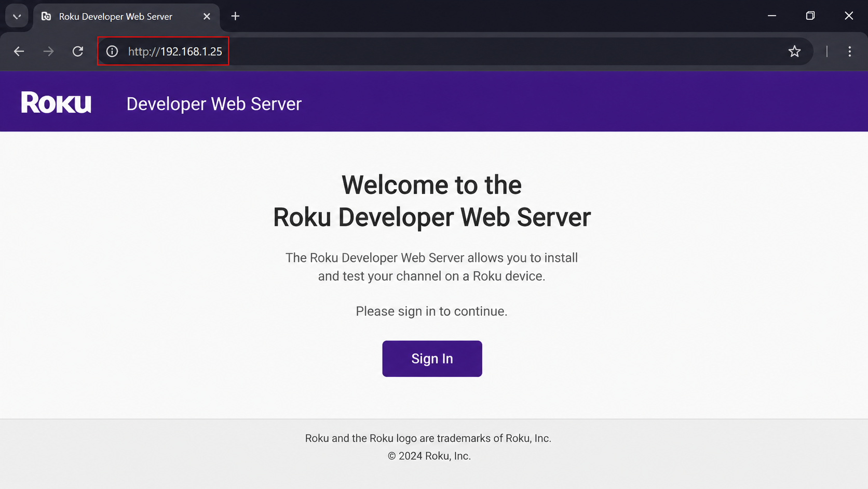Minimize the browser window
This screenshot has height=489, width=868.
772,16
